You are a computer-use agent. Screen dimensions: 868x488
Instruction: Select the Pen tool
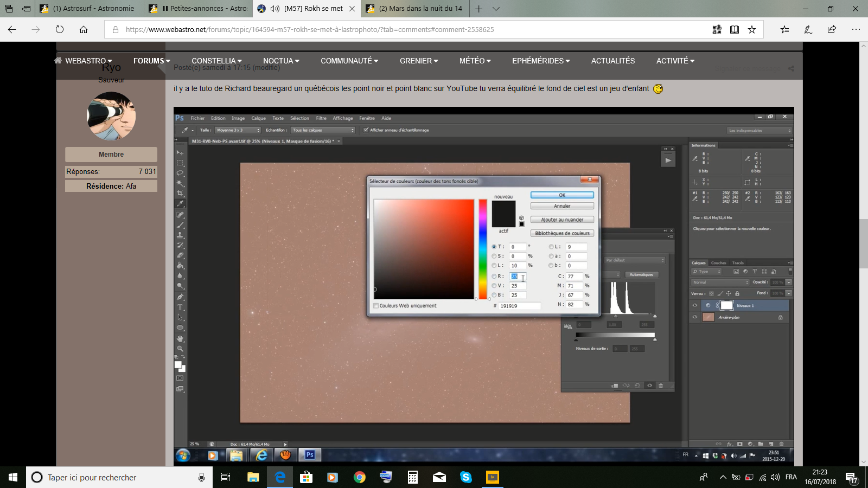(x=180, y=297)
